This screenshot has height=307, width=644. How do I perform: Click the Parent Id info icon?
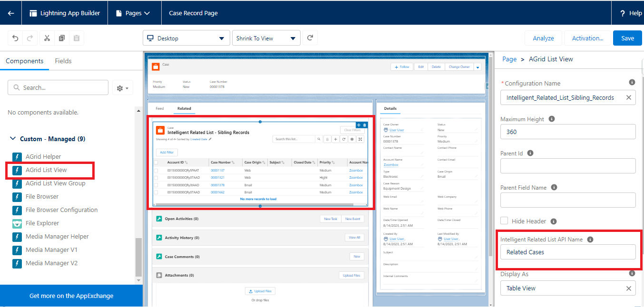(x=530, y=153)
